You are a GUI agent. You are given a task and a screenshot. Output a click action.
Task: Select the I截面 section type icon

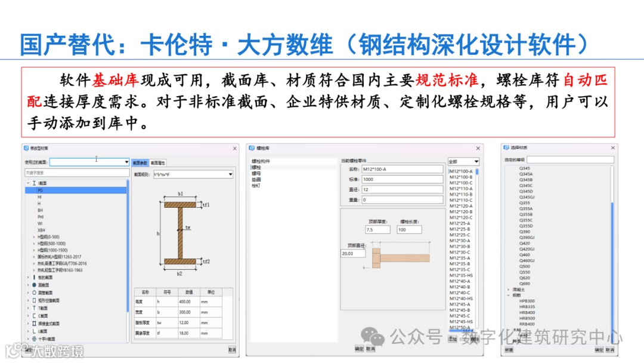point(34,183)
